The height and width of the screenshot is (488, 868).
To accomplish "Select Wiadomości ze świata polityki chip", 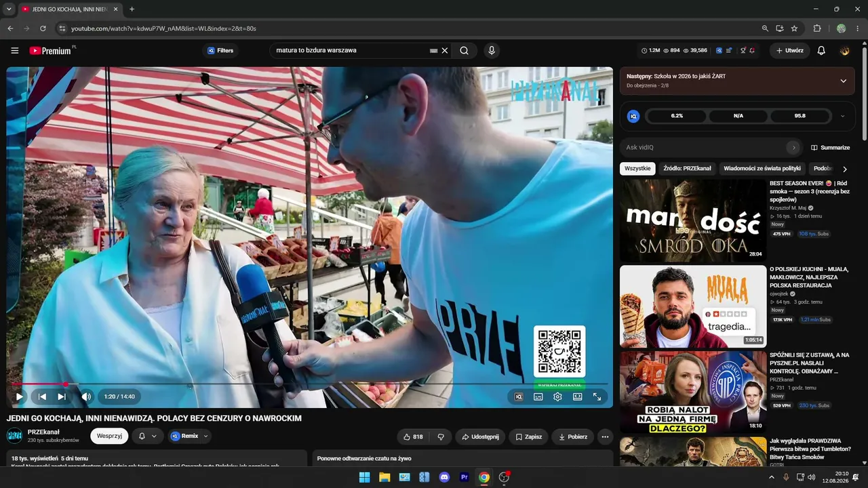I will pos(762,169).
